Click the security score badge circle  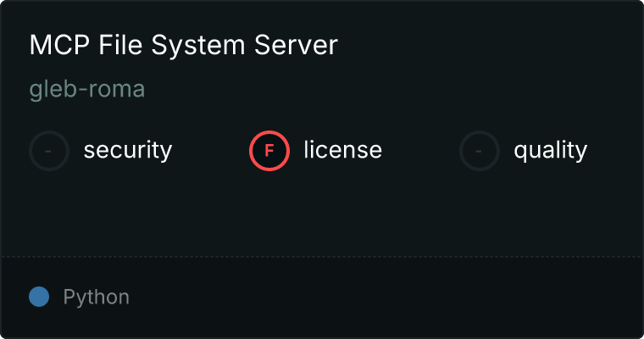coord(49,151)
